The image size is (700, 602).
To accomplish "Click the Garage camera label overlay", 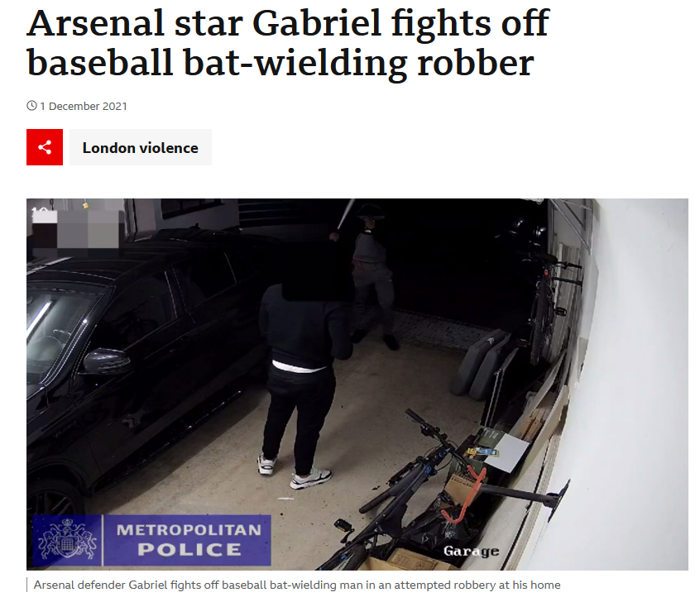I will [471, 552].
